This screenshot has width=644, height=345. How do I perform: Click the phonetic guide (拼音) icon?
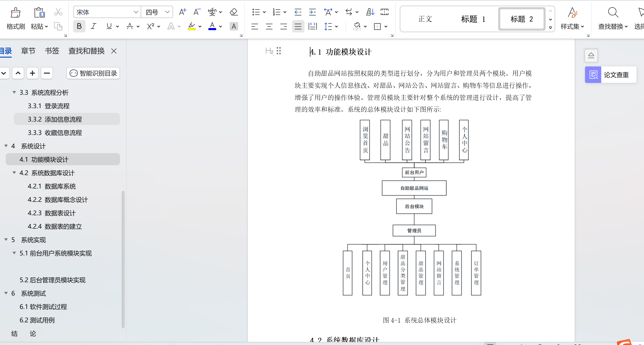click(x=212, y=12)
